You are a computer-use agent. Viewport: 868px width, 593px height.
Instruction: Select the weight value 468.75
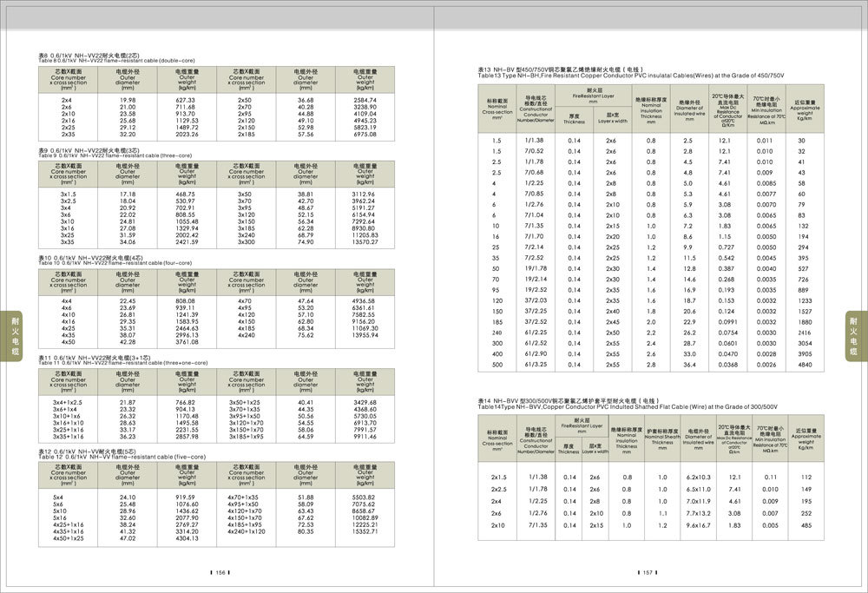tap(186, 194)
